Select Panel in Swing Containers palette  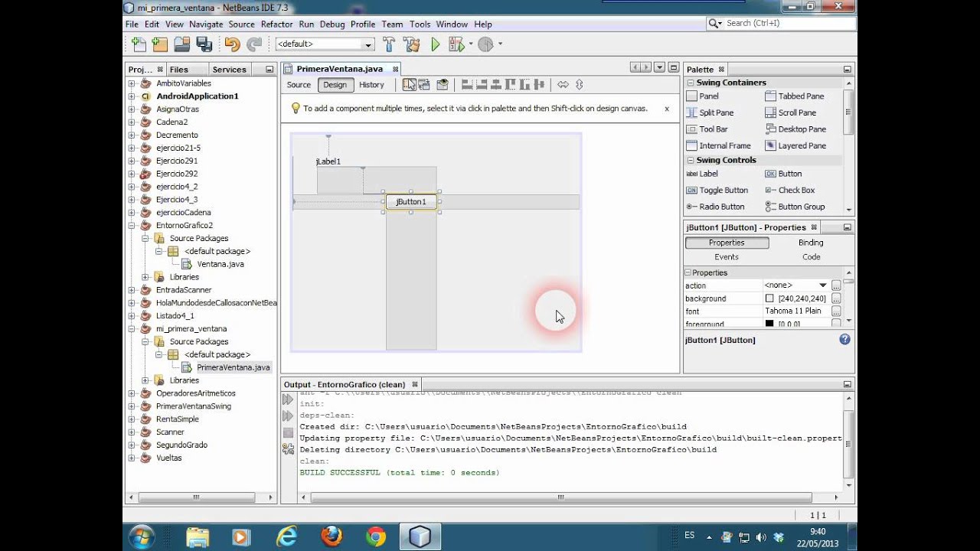[702, 96]
